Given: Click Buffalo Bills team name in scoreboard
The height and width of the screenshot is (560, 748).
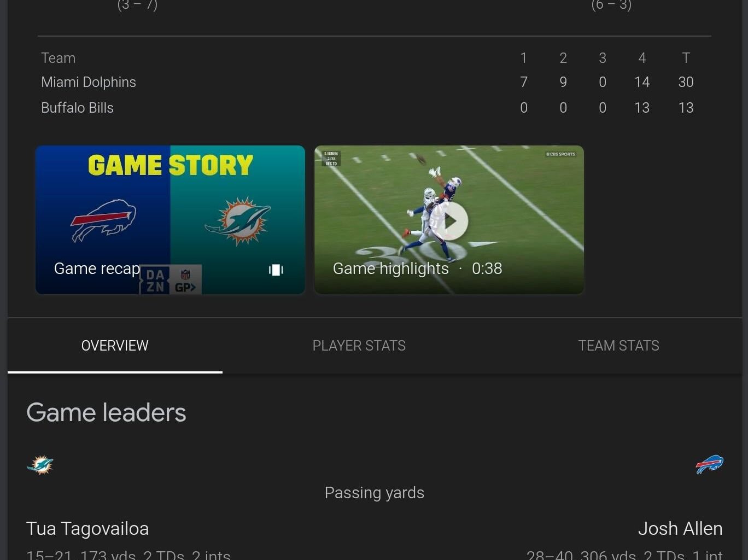Looking at the screenshot, I should tap(77, 108).
